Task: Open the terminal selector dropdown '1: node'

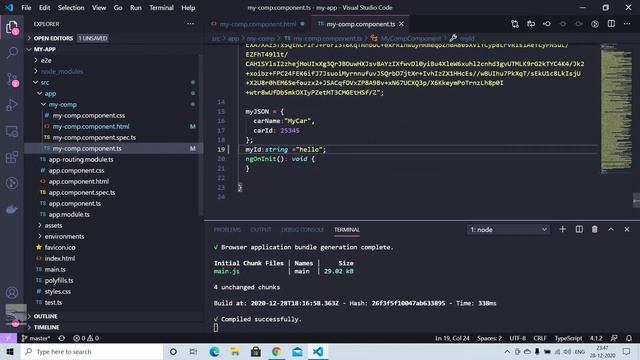Action: point(508,229)
